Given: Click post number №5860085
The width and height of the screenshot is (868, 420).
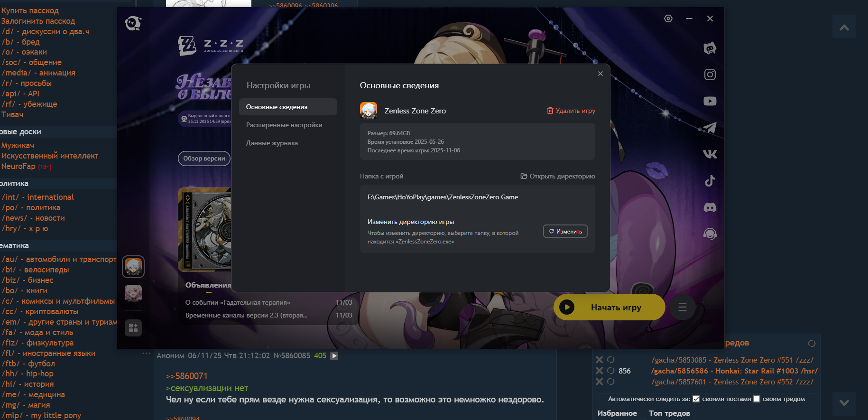Looking at the screenshot, I should (x=292, y=355).
